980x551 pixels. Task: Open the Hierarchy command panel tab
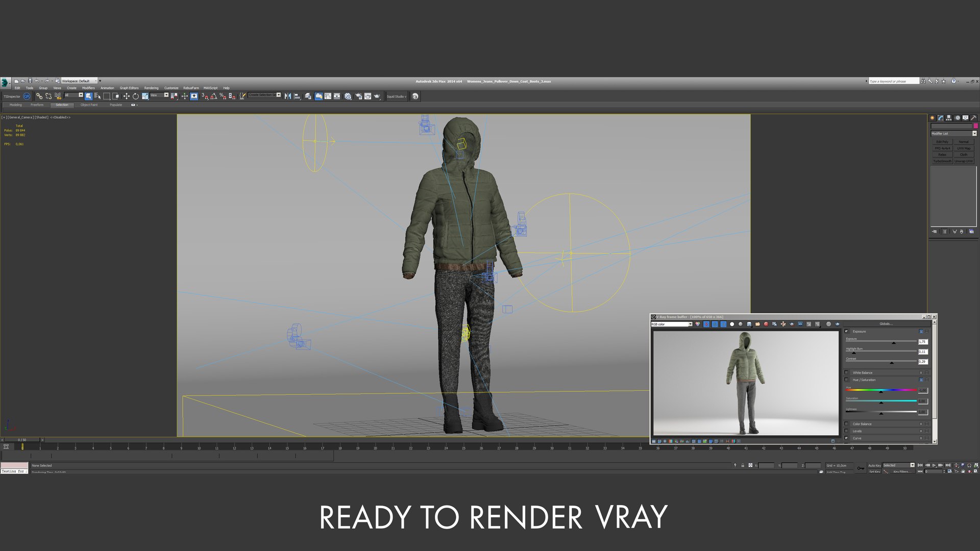[x=948, y=118]
